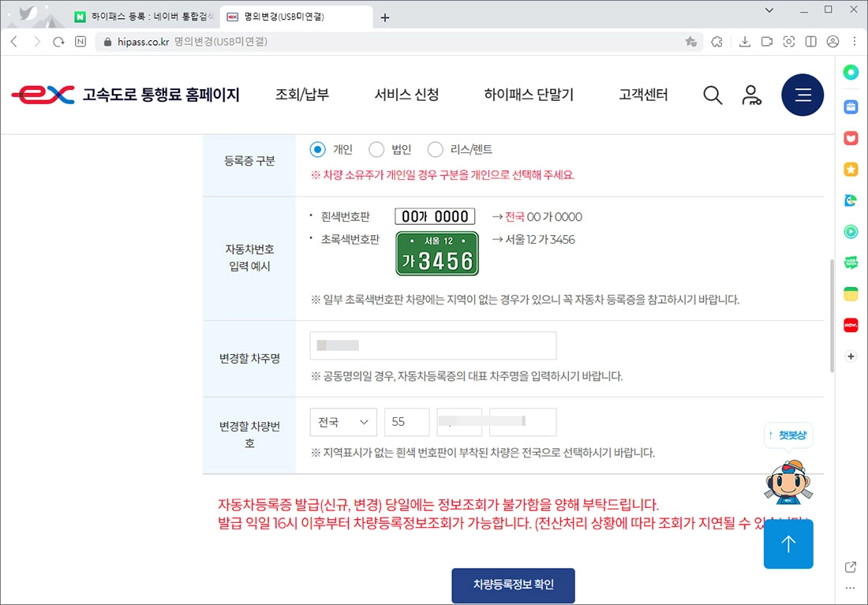The width and height of the screenshot is (868, 605).
Task: Click the 변경할 차주명 input field
Action: 432,345
